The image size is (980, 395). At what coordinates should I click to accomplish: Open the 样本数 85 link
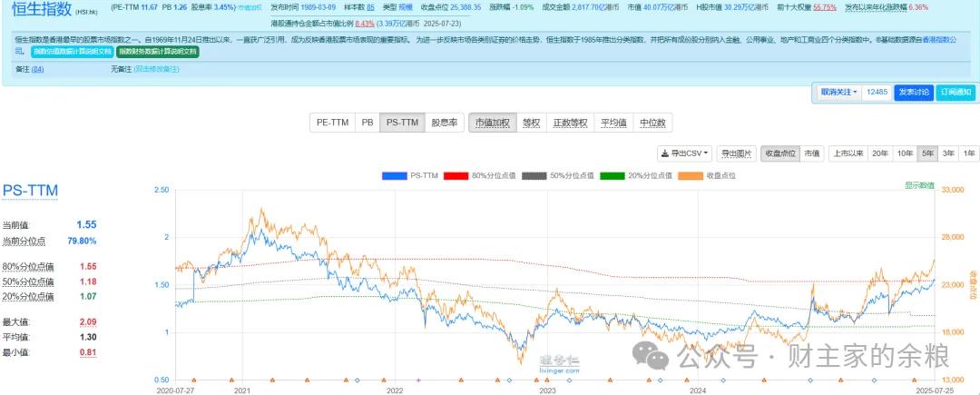(370, 7)
